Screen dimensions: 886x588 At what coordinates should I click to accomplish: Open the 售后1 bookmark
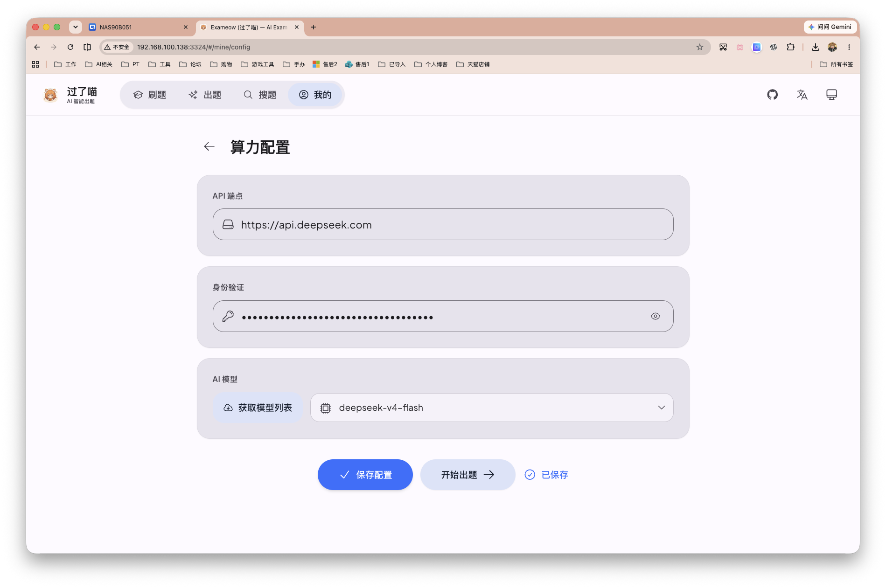pyautogui.click(x=357, y=64)
